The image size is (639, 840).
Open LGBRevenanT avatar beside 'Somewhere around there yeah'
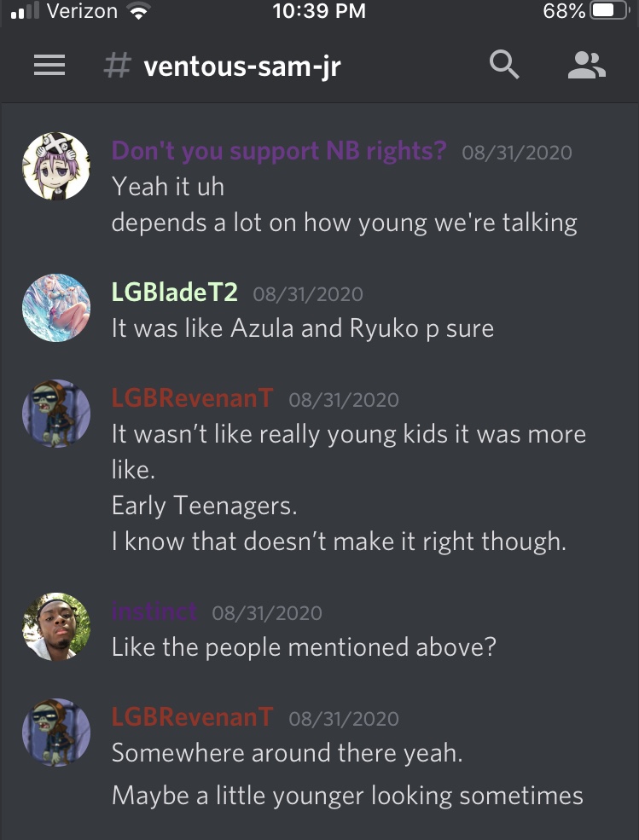[x=56, y=733]
